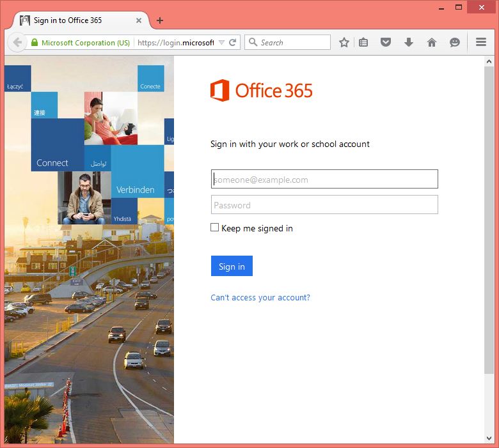
Task: Show bookmarks list icon
Action: click(363, 42)
